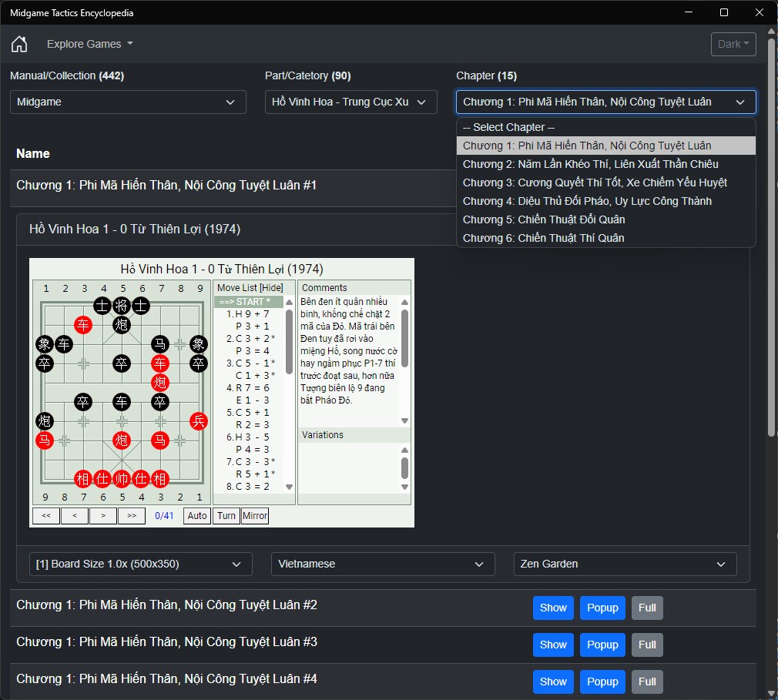Step back one move with < button

click(75, 515)
